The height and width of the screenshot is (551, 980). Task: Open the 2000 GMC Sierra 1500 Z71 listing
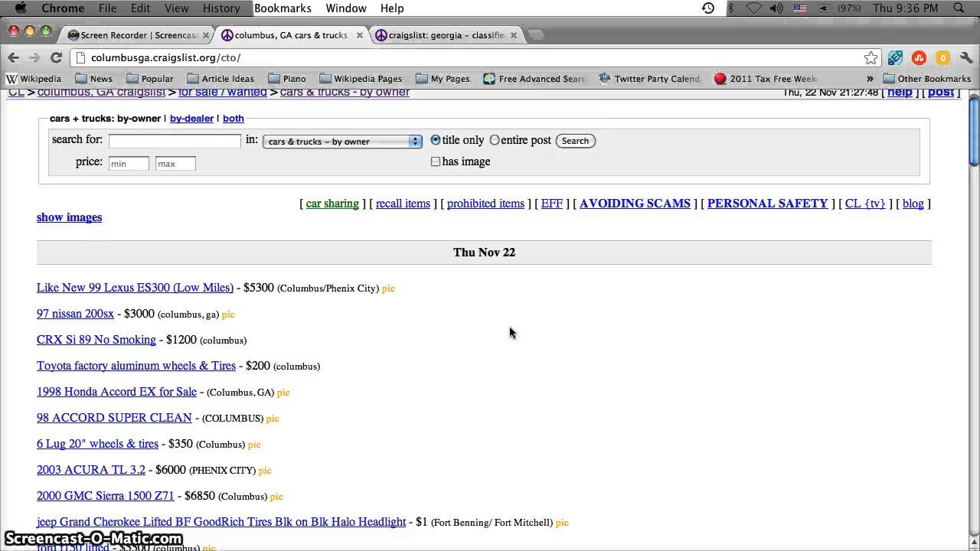click(106, 496)
